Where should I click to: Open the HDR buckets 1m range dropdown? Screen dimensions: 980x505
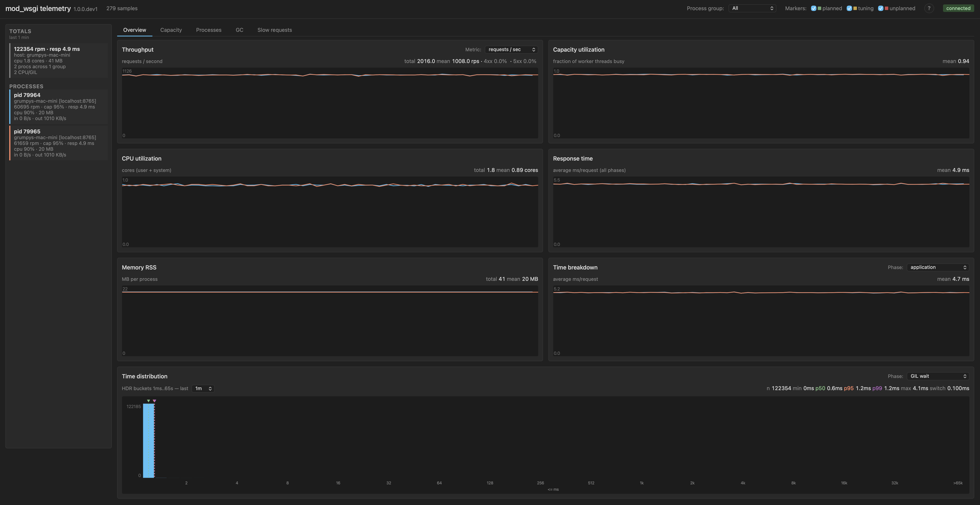click(x=203, y=388)
